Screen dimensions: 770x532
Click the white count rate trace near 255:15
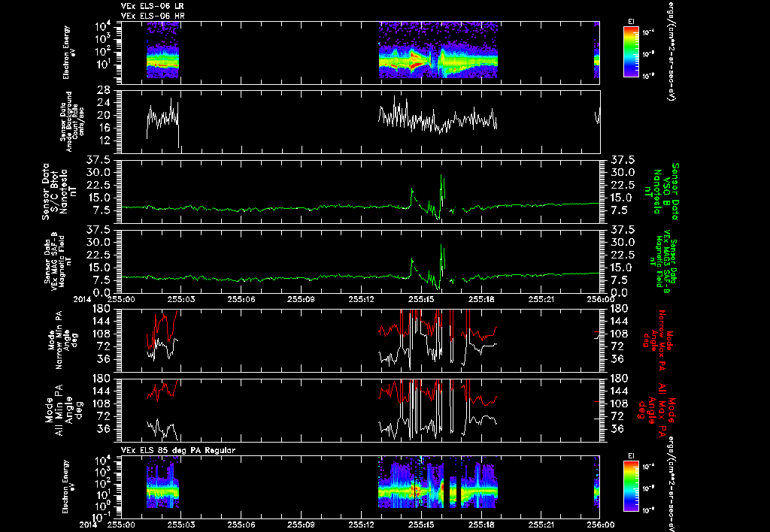click(438, 118)
